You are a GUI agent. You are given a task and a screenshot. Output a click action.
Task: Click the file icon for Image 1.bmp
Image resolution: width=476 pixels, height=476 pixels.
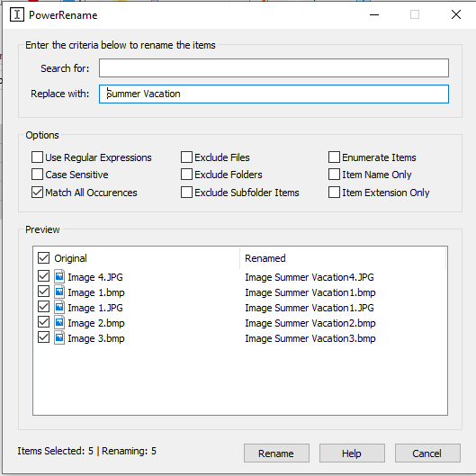59,292
